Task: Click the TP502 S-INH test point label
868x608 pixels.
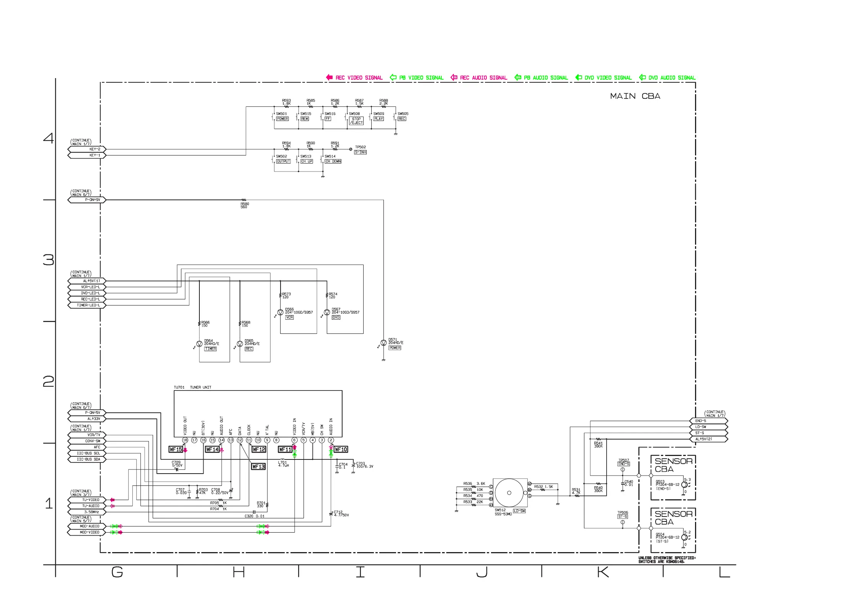Action: coord(360,152)
